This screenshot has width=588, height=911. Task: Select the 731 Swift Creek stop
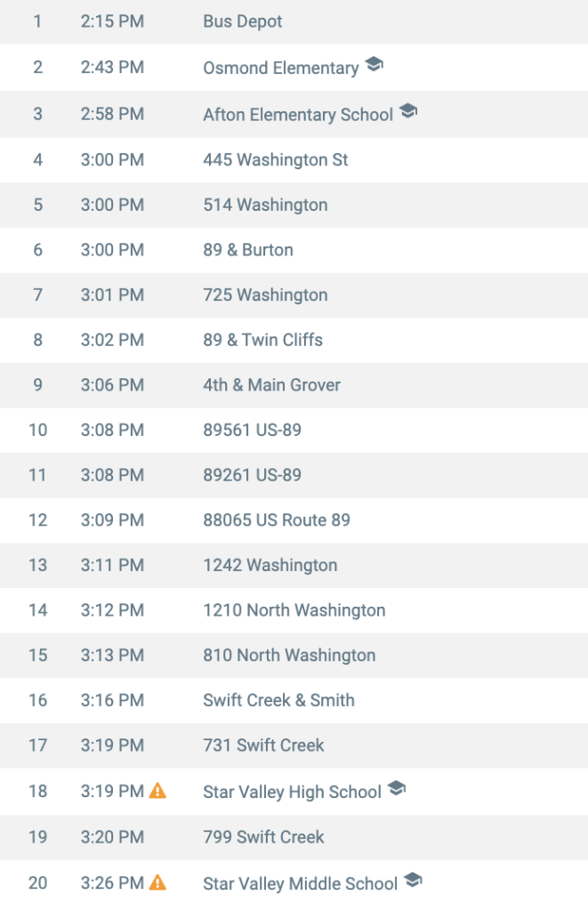click(263, 746)
